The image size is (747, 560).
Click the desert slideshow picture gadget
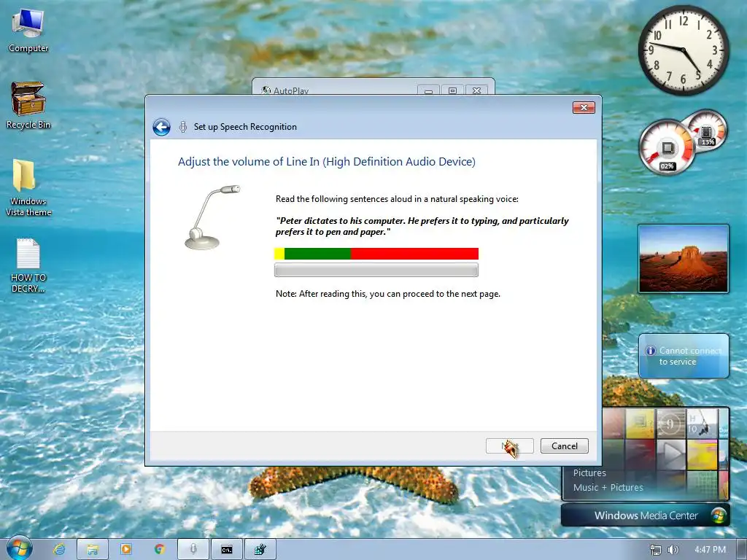(x=684, y=259)
